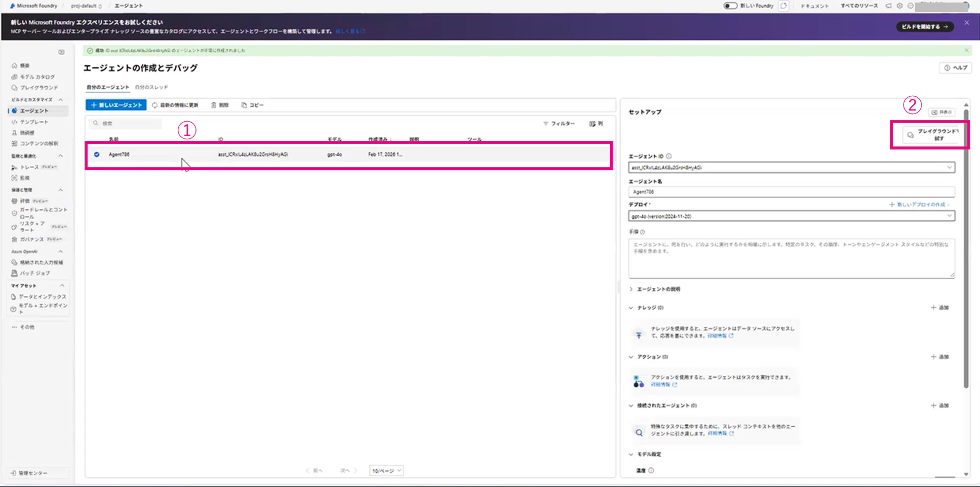This screenshot has height=487, width=980.
Task: Collapse the Azure OpenAI sidebar section
Action: coord(61,252)
